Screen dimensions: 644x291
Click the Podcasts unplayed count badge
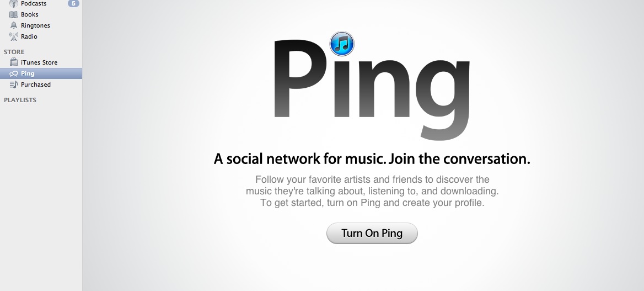tap(73, 3)
